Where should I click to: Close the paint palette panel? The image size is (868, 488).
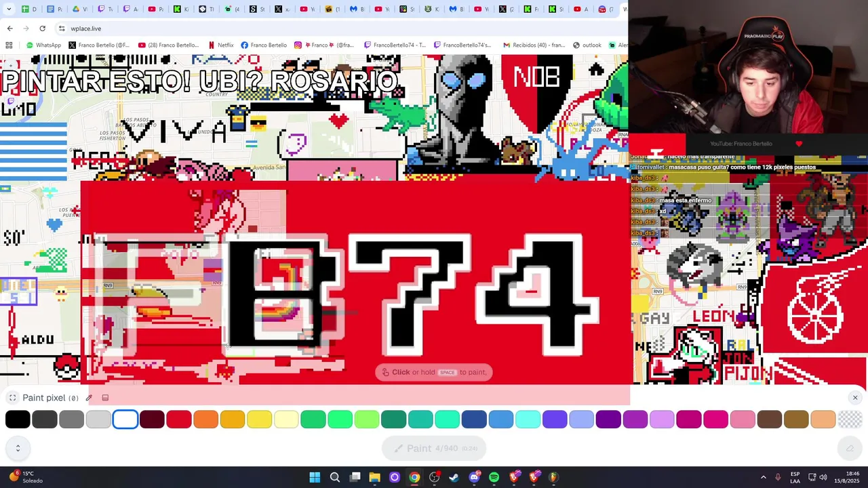point(854,398)
